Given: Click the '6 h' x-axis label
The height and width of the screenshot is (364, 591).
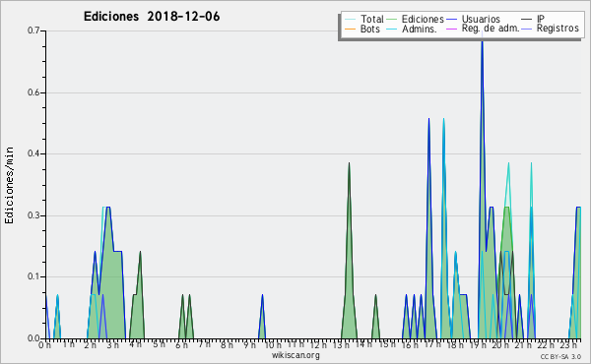Looking at the screenshot, I should (181, 344).
